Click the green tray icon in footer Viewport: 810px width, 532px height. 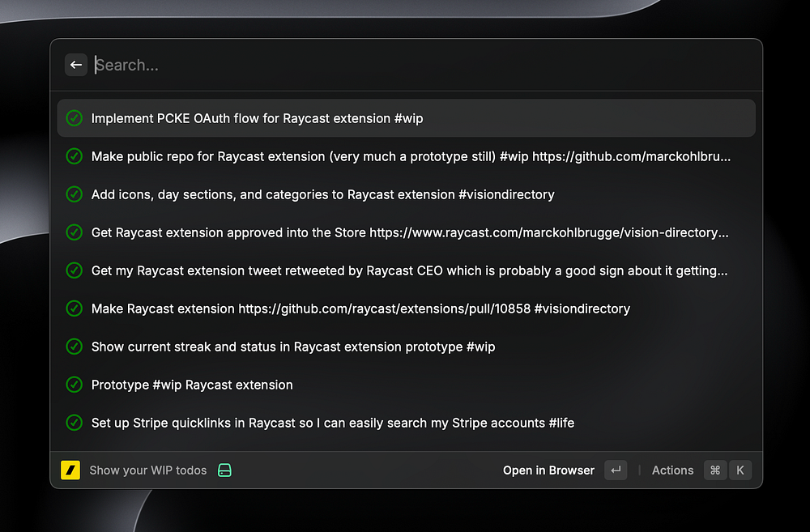click(x=225, y=470)
